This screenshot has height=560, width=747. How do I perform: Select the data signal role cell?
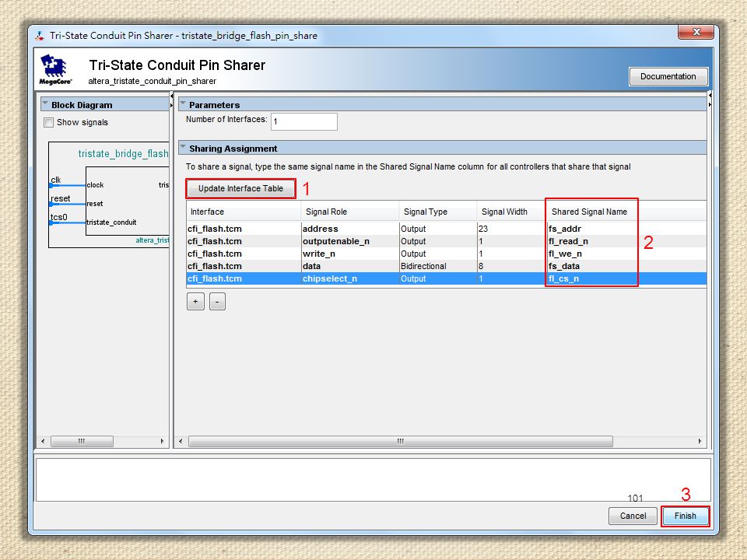[x=349, y=266]
